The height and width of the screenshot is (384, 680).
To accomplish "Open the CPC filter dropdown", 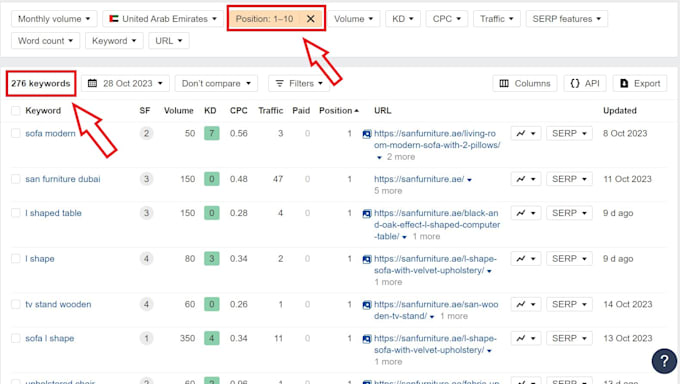I will click(447, 19).
